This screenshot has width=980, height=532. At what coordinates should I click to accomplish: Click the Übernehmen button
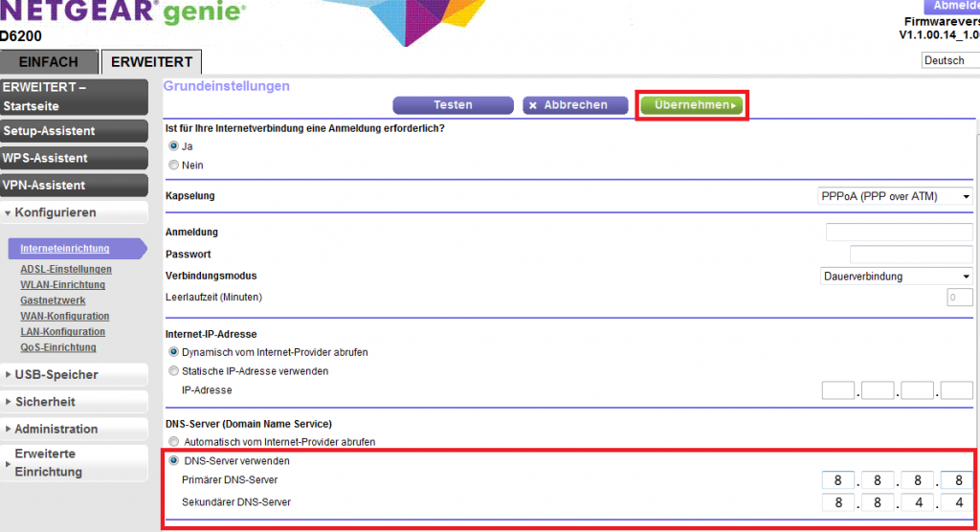(692, 105)
